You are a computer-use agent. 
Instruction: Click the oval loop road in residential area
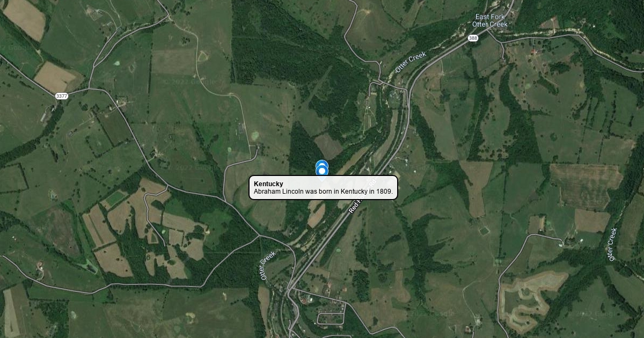point(330,319)
